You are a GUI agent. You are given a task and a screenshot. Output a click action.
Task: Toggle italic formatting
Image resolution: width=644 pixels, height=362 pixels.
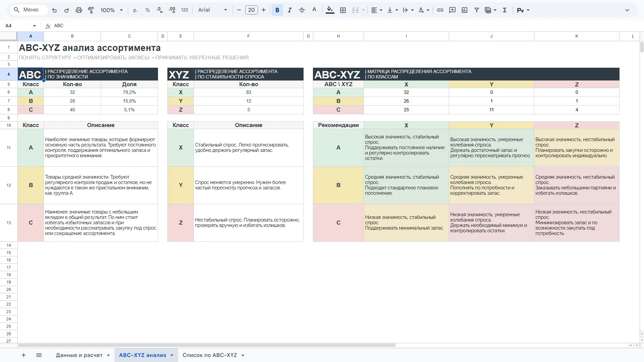(289, 10)
